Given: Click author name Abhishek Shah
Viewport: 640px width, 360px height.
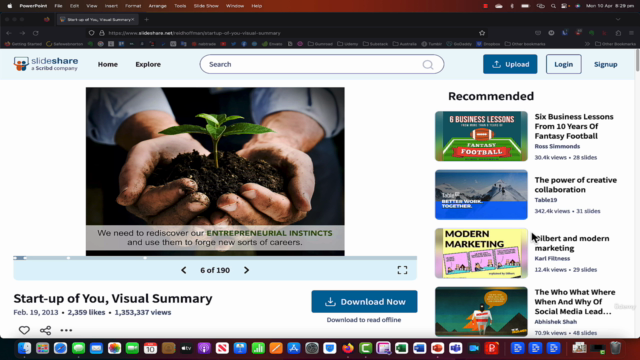Looking at the screenshot, I should (555, 322).
